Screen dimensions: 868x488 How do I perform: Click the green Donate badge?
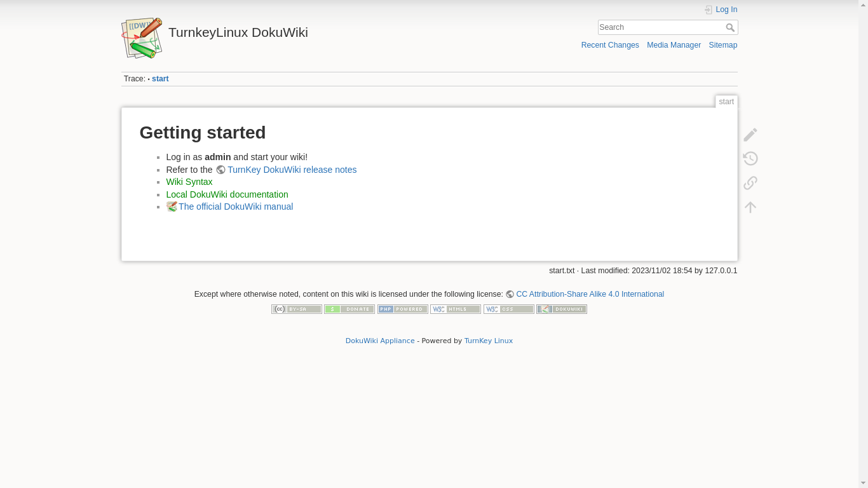pos(349,309)
